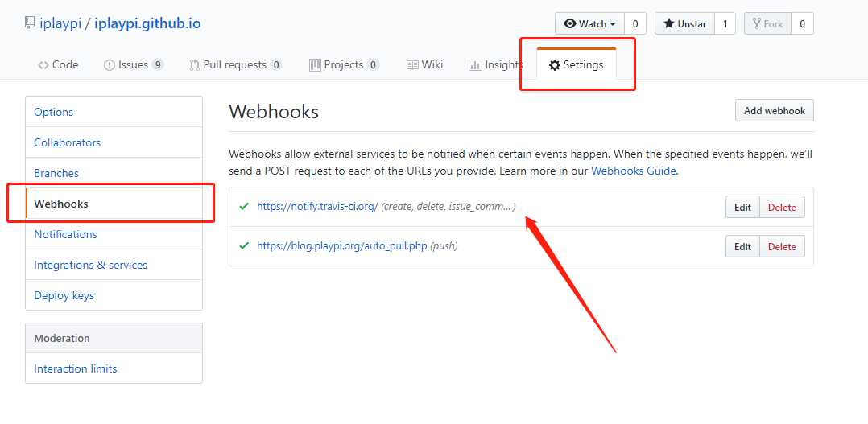
Task: Open the Webhooks Guide link
Action: 633,171
